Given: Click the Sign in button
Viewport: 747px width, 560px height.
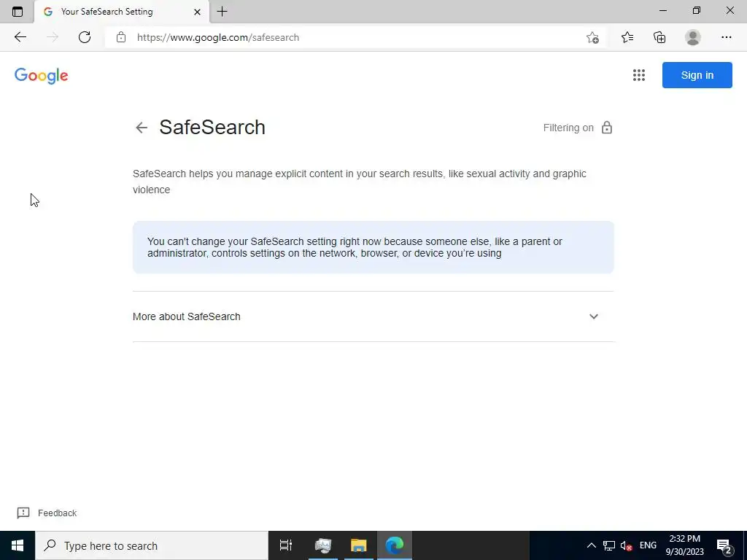Looking at the screenshot, I should pos(697,75).
